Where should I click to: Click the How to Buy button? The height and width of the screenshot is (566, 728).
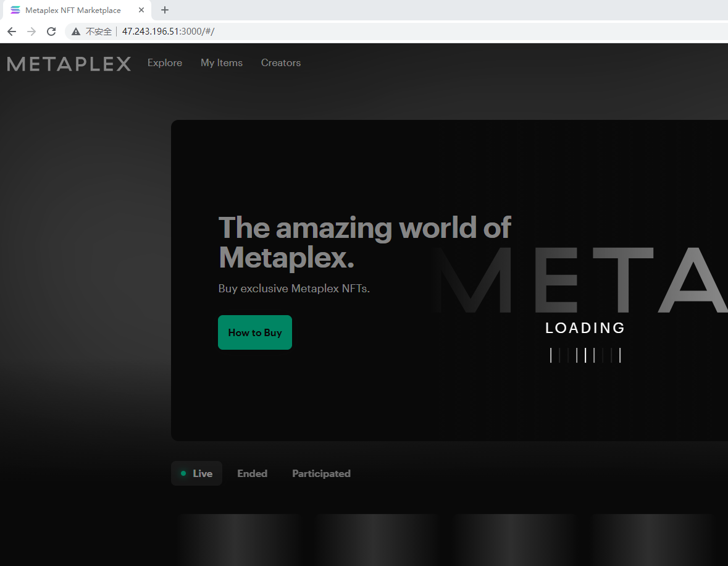pyautogui.click(x=254, y=332)
